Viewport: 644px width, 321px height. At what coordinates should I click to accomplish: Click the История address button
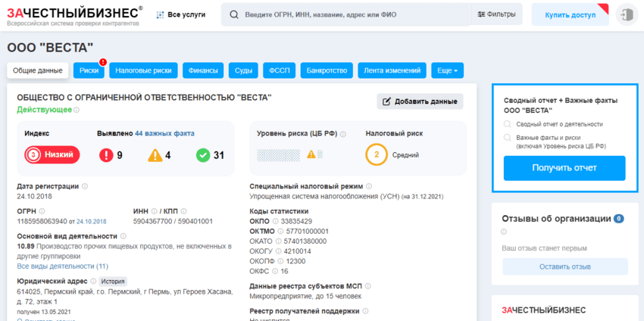pyautogui.click(x=113, y=281)
